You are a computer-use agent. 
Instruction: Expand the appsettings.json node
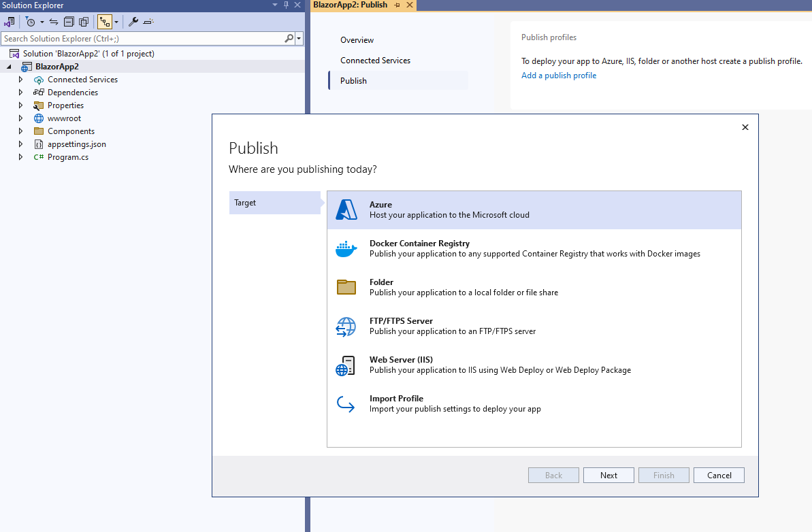tap(20, 144)
